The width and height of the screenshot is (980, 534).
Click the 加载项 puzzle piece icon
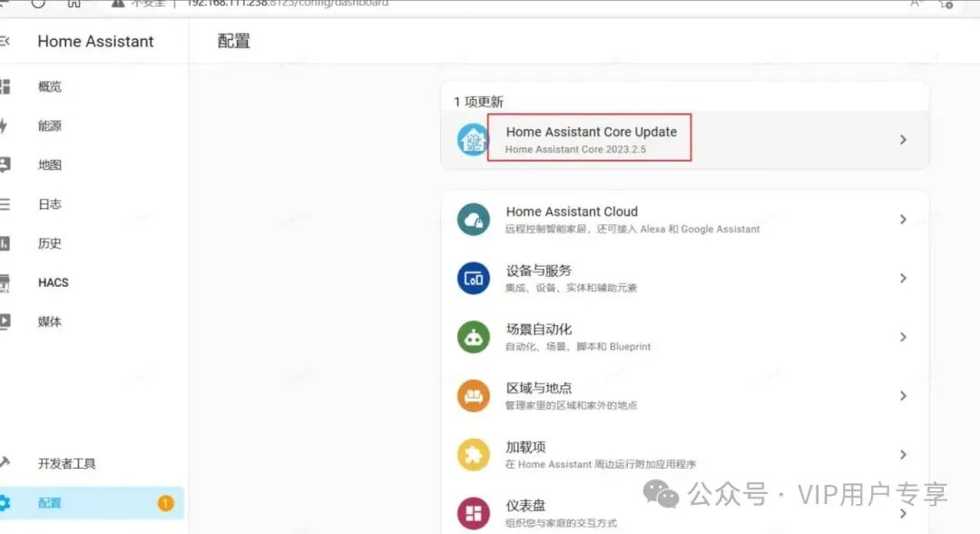pos(473,455)
